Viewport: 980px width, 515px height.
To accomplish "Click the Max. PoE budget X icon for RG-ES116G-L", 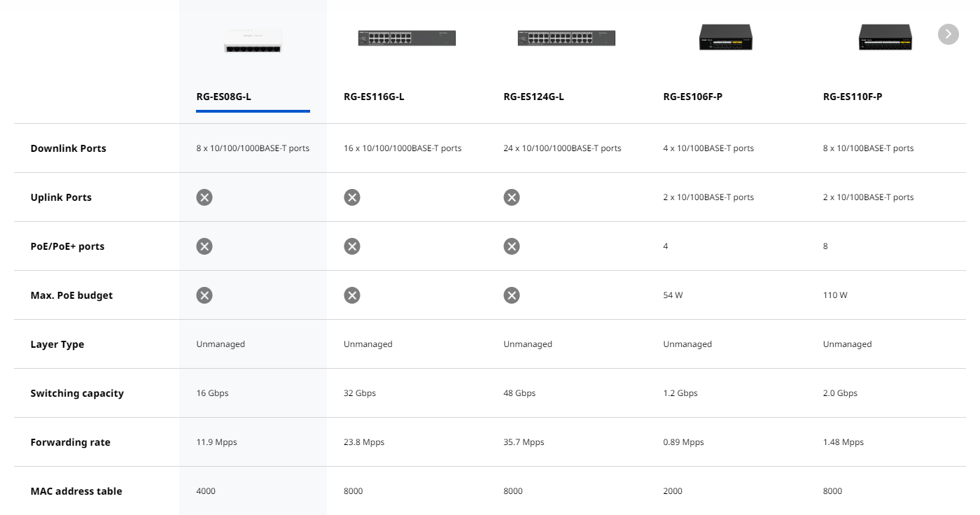I will 352,295.
